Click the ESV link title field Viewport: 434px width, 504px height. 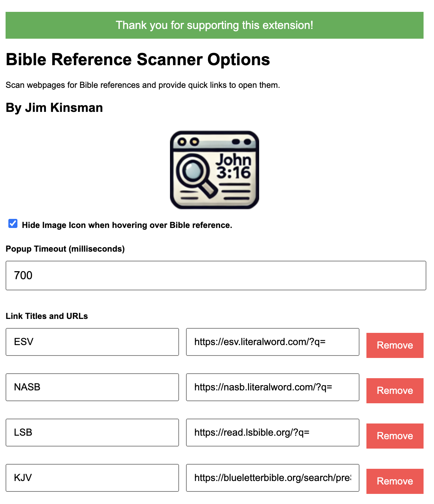(x=92, y=342)
